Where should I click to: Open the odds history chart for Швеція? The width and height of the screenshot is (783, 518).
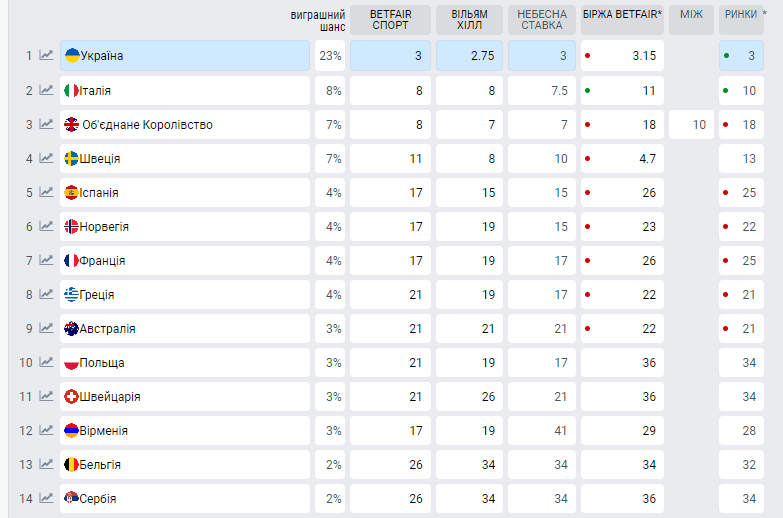click(46, 159)
